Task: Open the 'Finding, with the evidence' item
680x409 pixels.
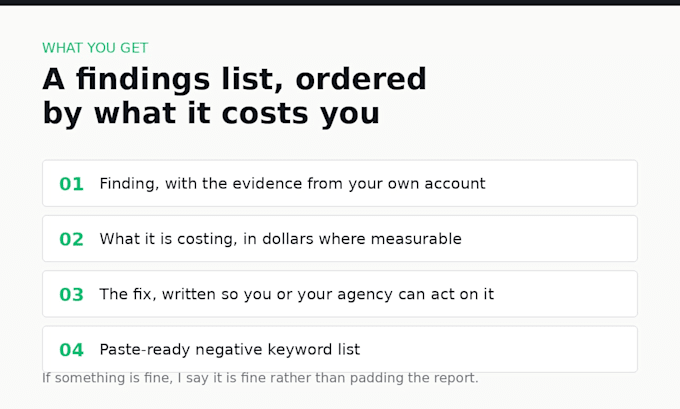Action: [340, 183]
